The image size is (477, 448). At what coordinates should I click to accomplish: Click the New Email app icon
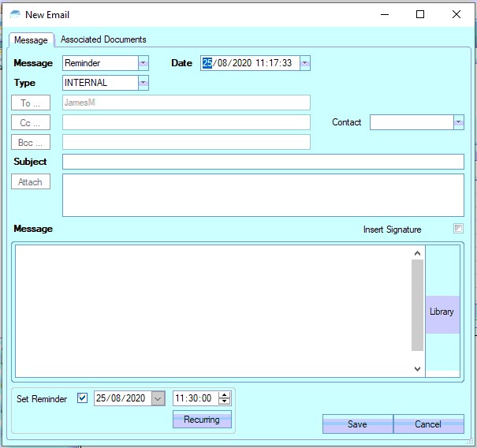coord(15,15)
